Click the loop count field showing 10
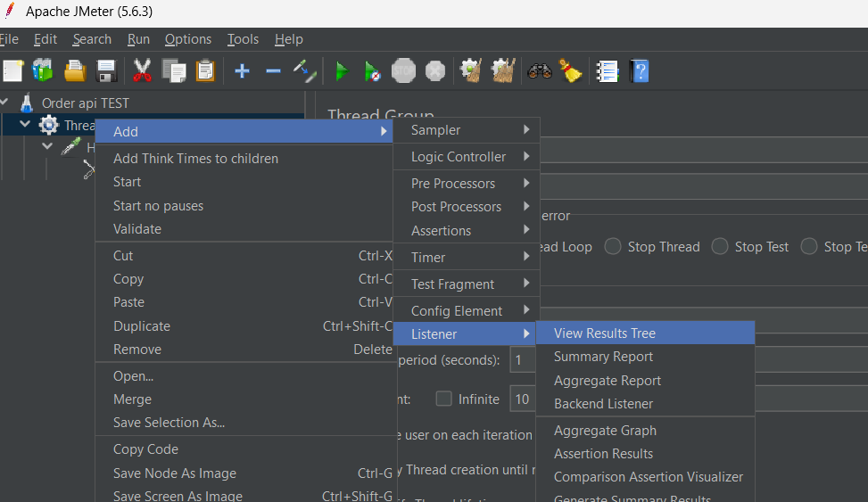The height and width of the screenshot is (502, 868). (522, 399)
